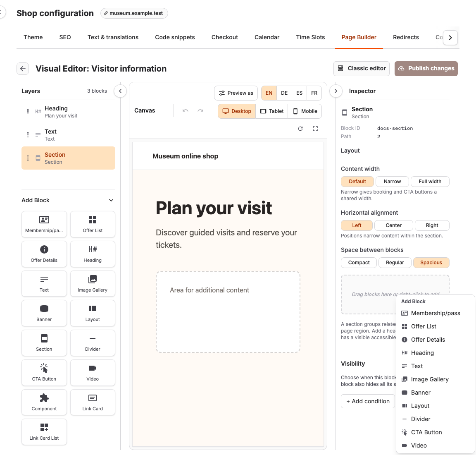This screenshot has width=476, height=455.
Task: Open canvas fullscreen mode
Action: 315,129
